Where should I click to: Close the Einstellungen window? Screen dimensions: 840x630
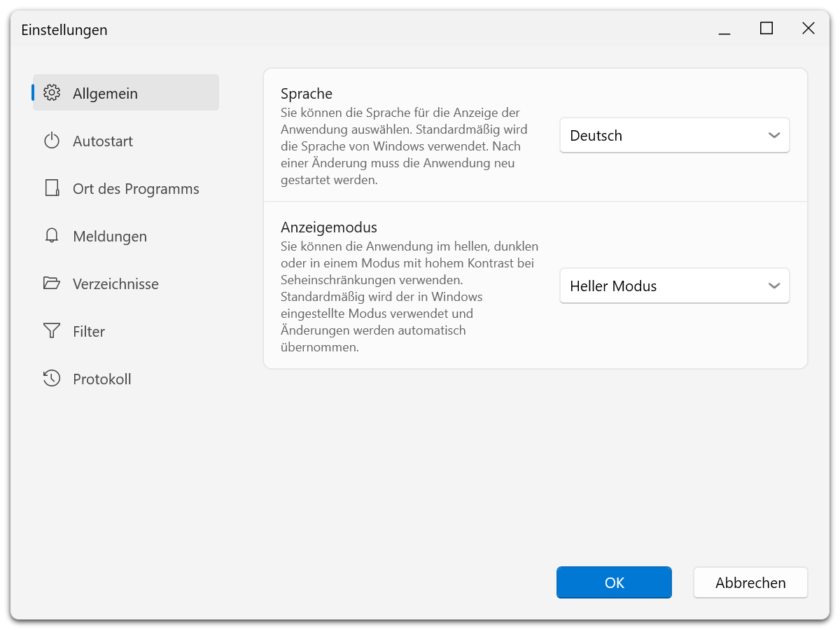pos(808,29)
